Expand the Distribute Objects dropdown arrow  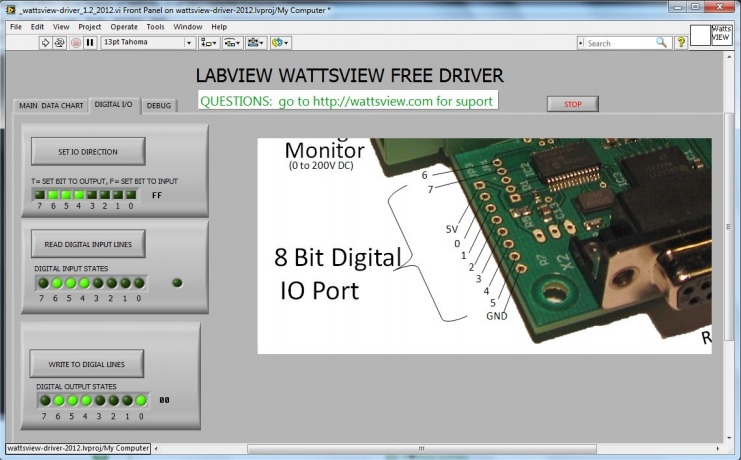click(238, 43)
